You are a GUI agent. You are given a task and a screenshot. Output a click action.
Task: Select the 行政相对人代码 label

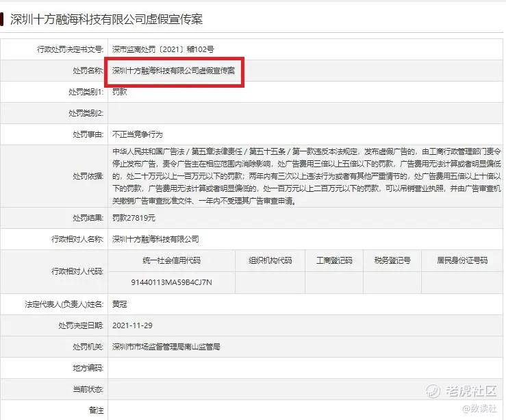[x=77, y=271]
